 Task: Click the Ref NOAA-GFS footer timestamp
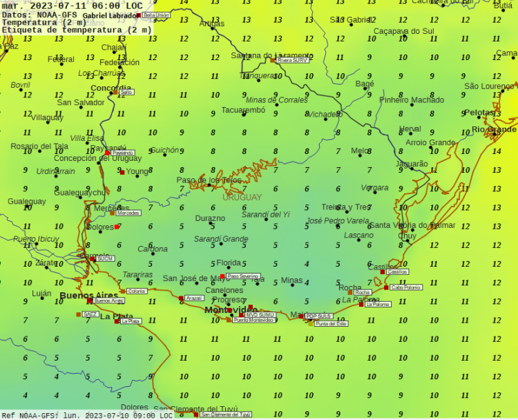point(86,415)
